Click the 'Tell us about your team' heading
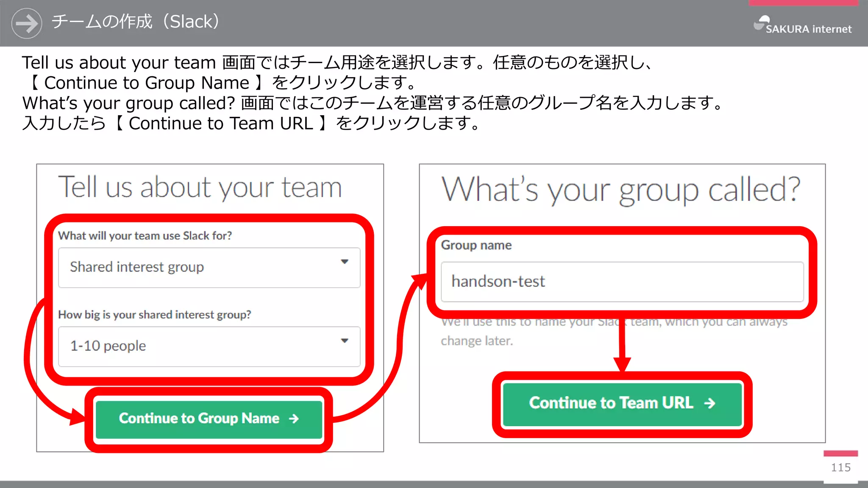 (x=200, y=187)
